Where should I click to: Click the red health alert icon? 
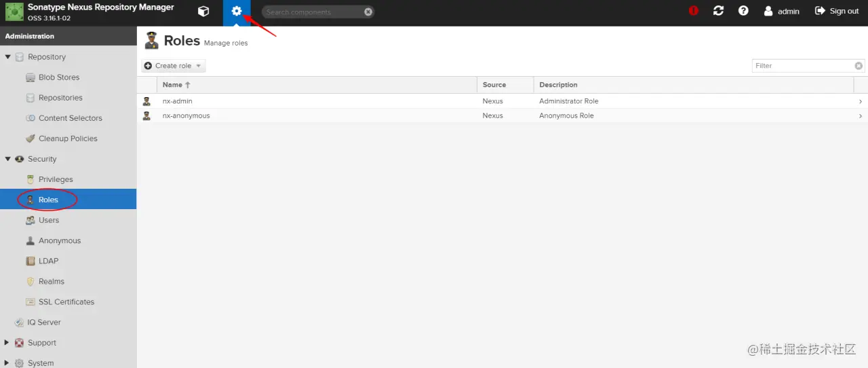coord(693,11)
